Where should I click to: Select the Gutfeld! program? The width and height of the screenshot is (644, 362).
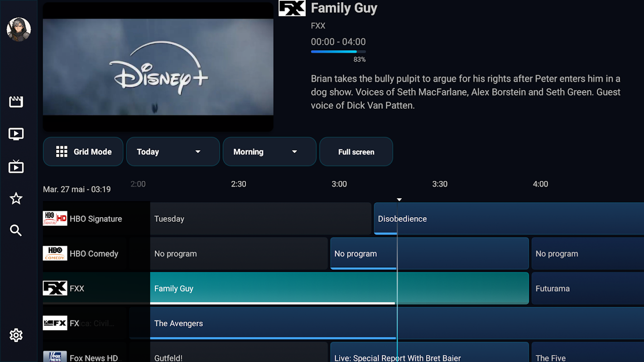point(239,352)
